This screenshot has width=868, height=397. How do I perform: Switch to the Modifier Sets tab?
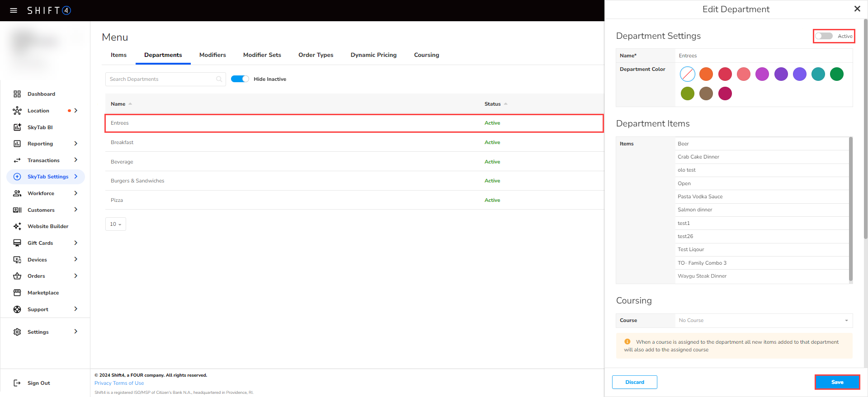coord(262,55)
